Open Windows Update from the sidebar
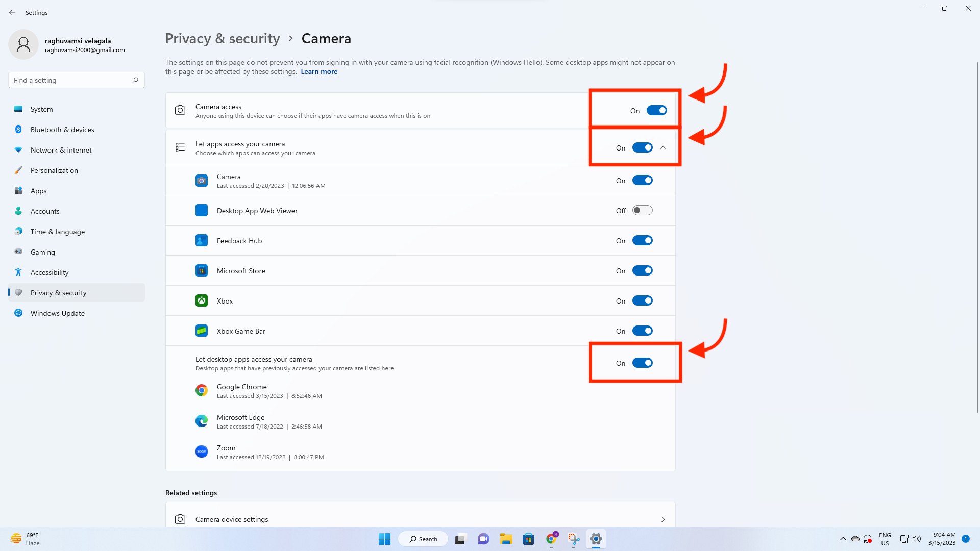The width and height of the screenshot is (980, 551). 57,313
